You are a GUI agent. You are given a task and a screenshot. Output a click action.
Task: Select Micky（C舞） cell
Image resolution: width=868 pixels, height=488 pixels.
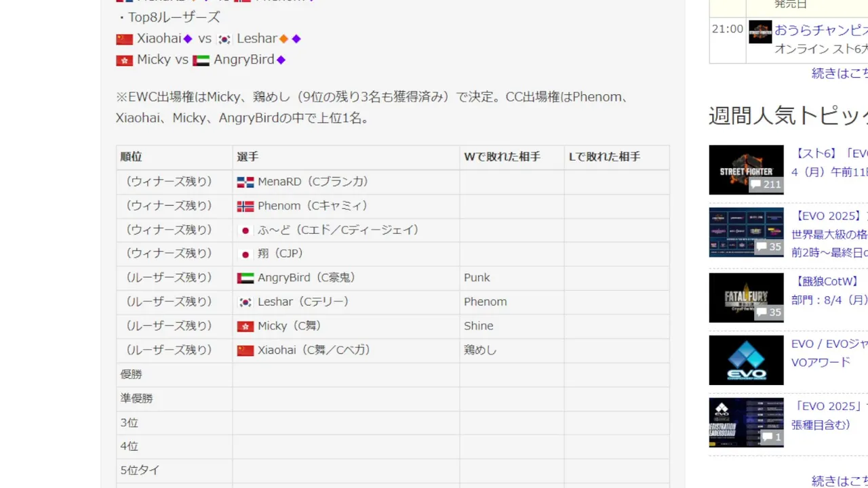346,327
